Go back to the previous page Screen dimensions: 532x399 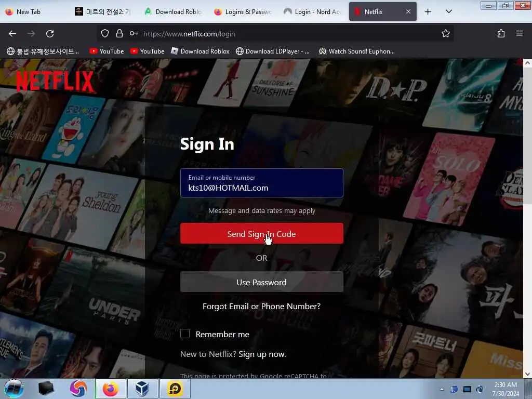coord(12,34)
